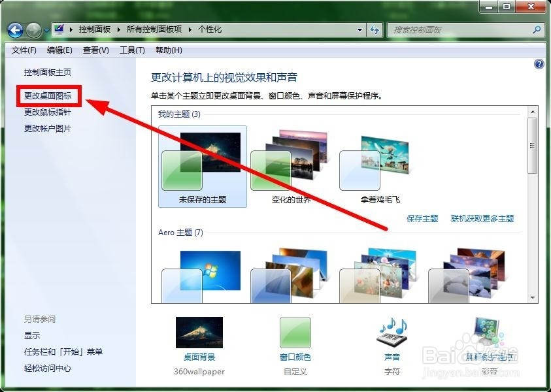Open 窗口颜色 (Window Color) customization
Screen dimensions: 551x392
tap(295, 332)
